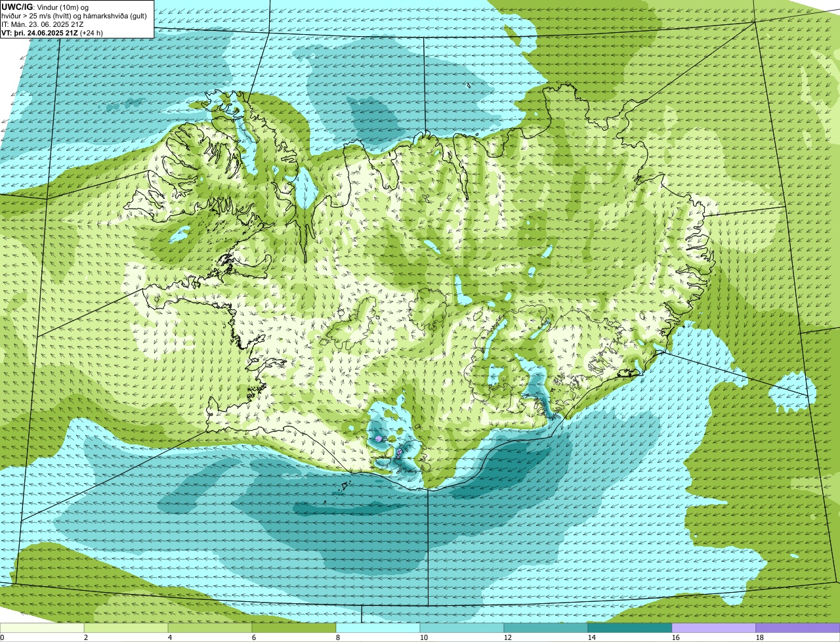The height and width of the screenshot is (642, 840).
Task: Click the dark teal band between 14 and 16
Action: pyautogui.click(x=630, y=628)
